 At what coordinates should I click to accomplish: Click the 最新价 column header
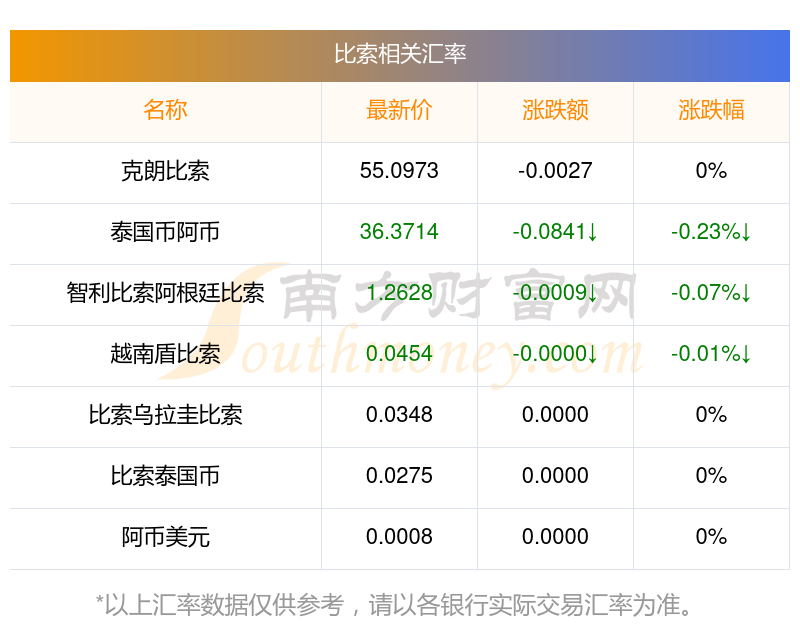399,110
